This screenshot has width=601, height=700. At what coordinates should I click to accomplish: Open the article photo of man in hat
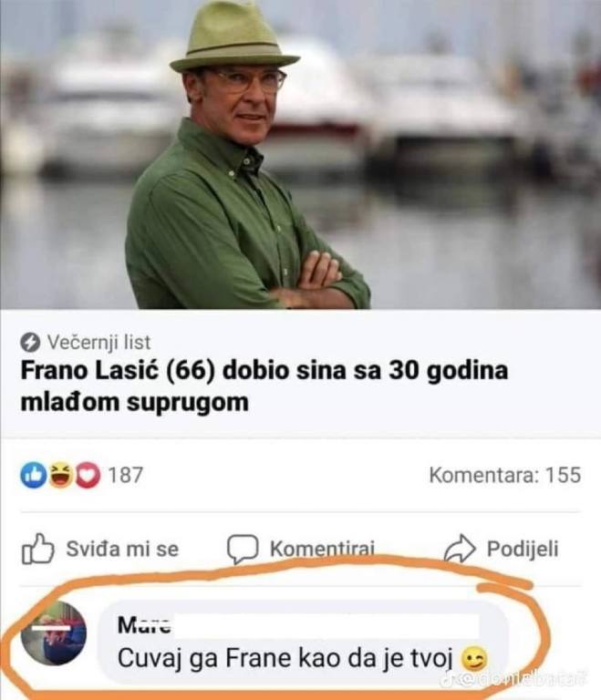click(x=300, y=154)
